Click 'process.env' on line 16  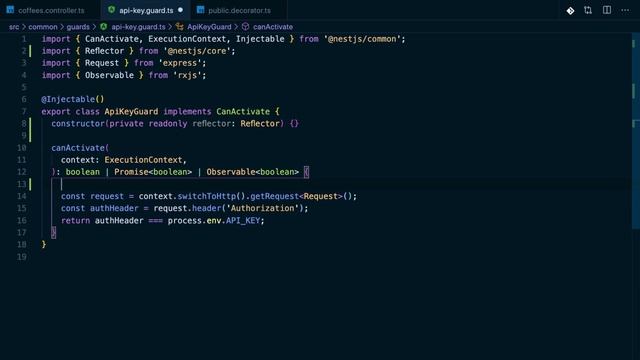(194, 221)
